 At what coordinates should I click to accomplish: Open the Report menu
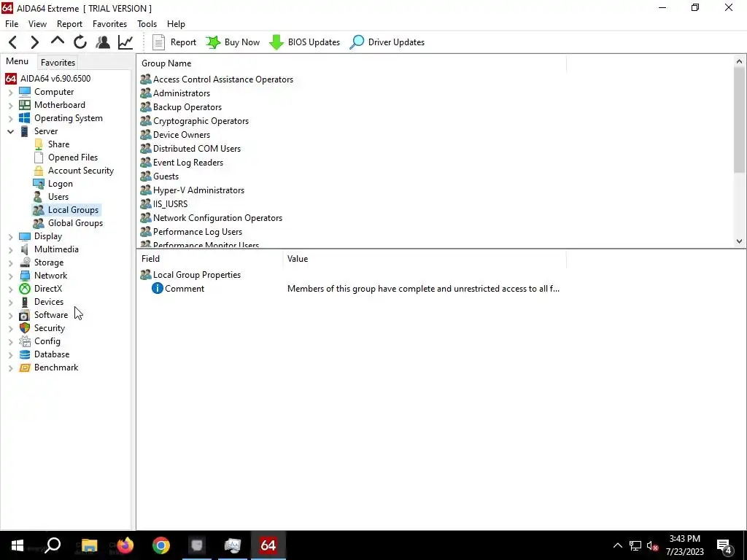[x=69, y=24]
